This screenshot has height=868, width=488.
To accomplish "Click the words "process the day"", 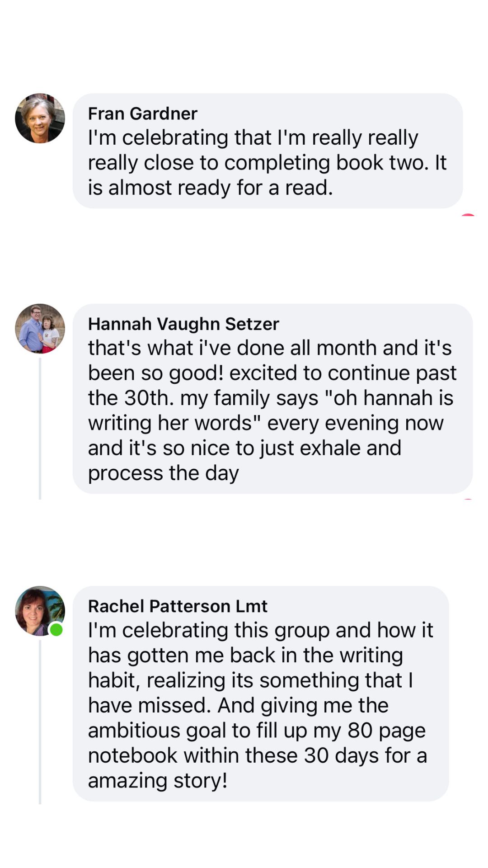I will pyautogui.click(x=163, y=473).
